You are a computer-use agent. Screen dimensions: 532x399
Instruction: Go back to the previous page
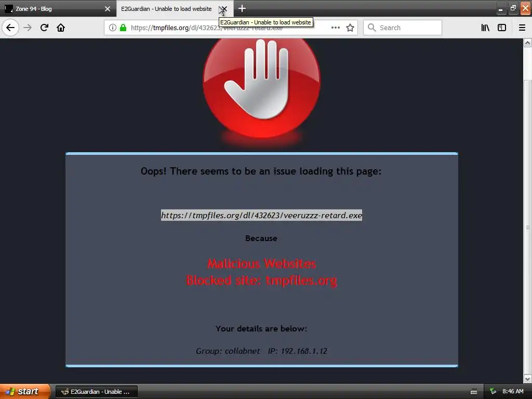pyautogui.click(x=10, y=28)
